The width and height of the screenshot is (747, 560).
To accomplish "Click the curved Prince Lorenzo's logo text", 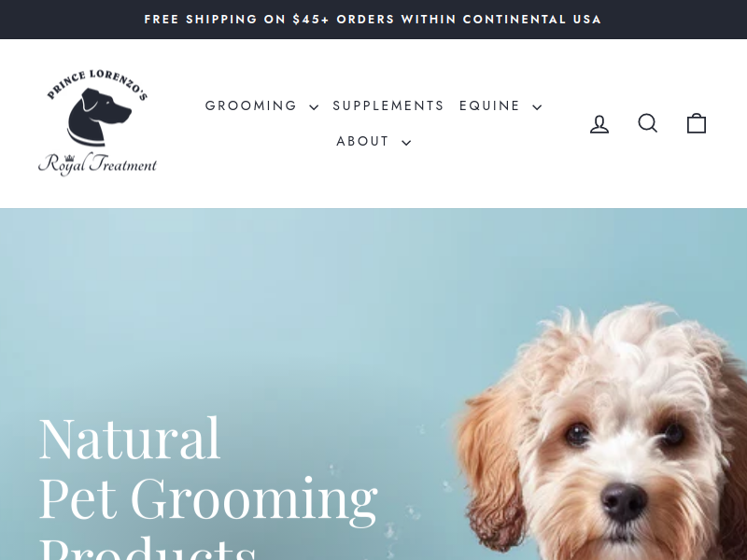I will pyautogui.click(x=97, y=83).
